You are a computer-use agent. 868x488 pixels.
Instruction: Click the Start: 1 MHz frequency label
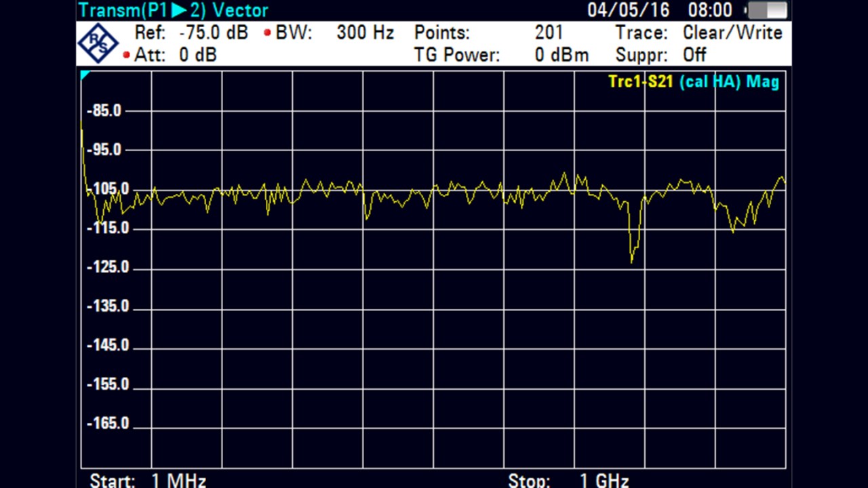pos(148,481)
